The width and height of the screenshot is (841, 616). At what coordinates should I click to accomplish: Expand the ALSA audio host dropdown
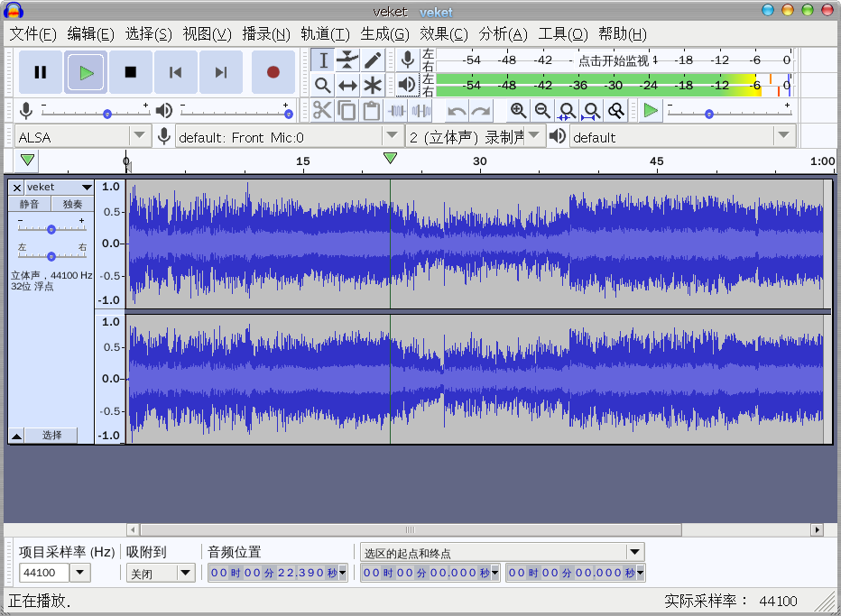click(x=139, y=135)
